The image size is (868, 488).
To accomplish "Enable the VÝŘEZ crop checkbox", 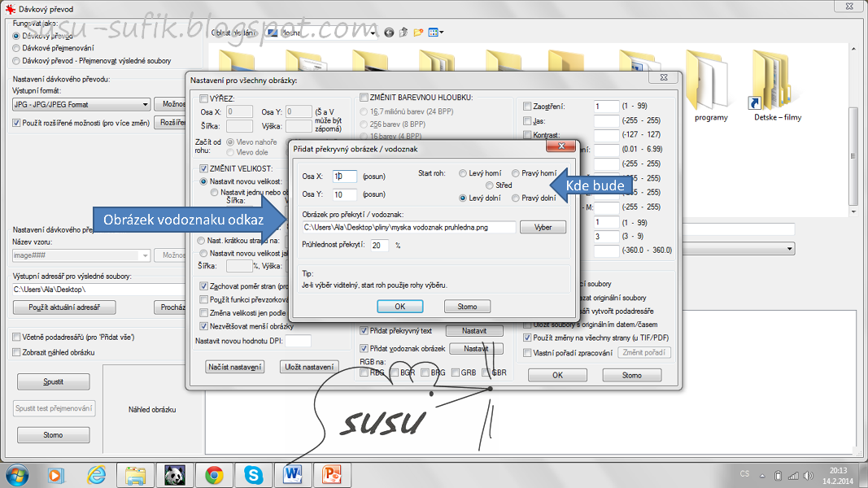I will (x=203, y=98).
